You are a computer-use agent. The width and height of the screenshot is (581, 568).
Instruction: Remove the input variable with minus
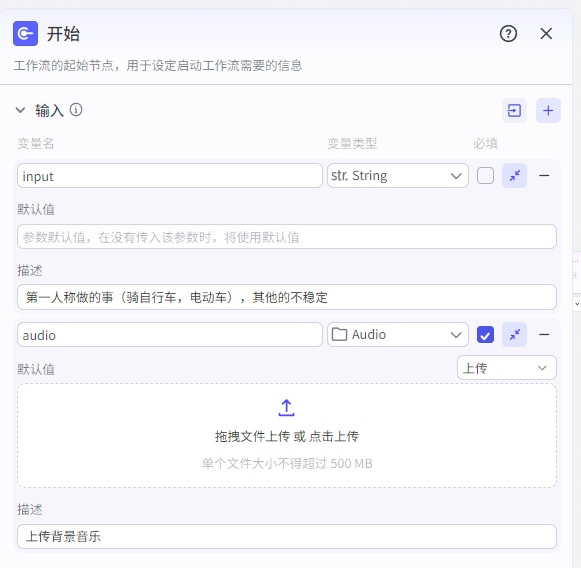[544, 175]
